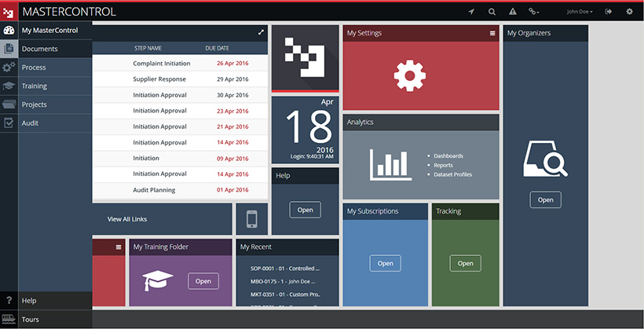Sort by the DUE DATE column header
The image size is (644, 329).
pos(218,48)
